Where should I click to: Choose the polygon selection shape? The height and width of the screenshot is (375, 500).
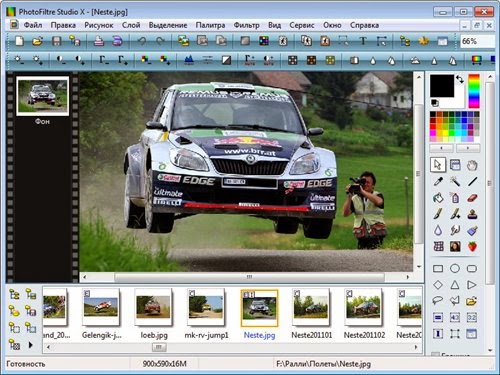455,301
